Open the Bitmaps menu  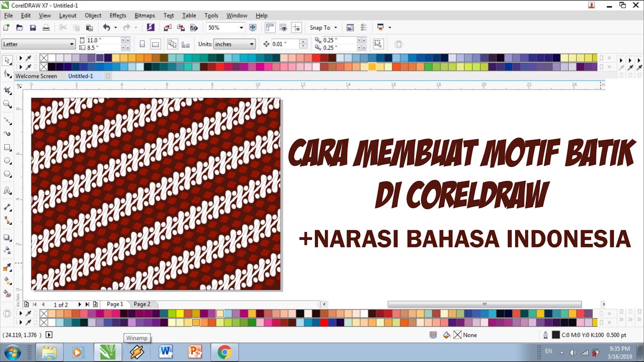(145, 16)
